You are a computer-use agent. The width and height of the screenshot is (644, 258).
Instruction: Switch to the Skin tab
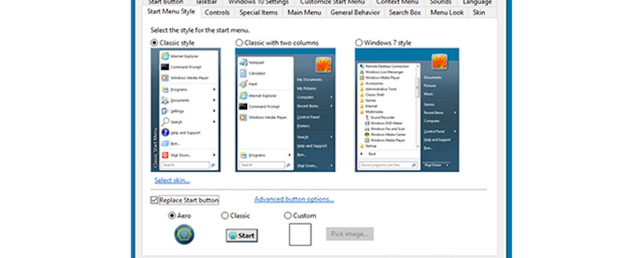pos(479,12)
